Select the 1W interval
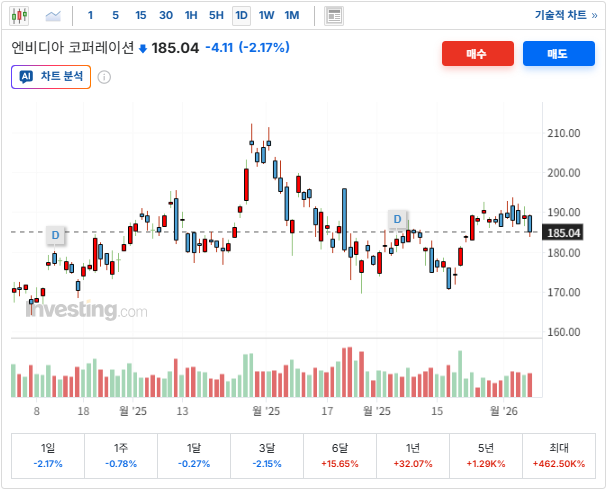Screen dimensions: 607x490 tap(266, 15)
